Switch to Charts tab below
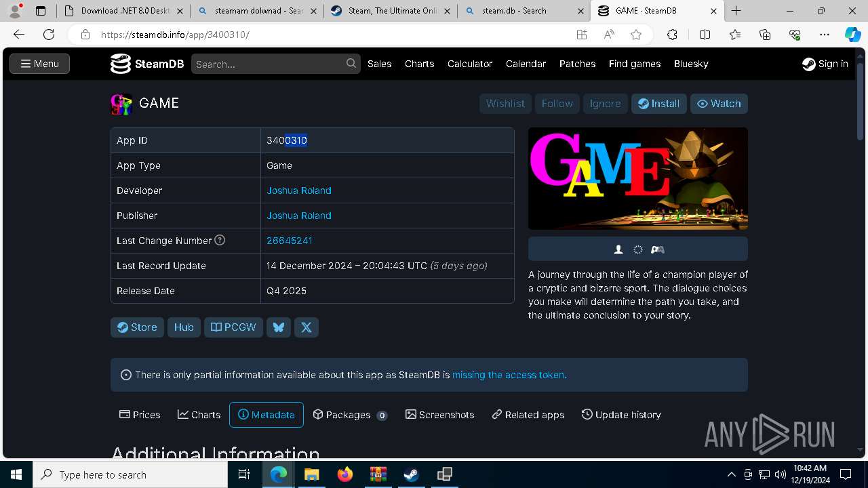 pos(199,415)
